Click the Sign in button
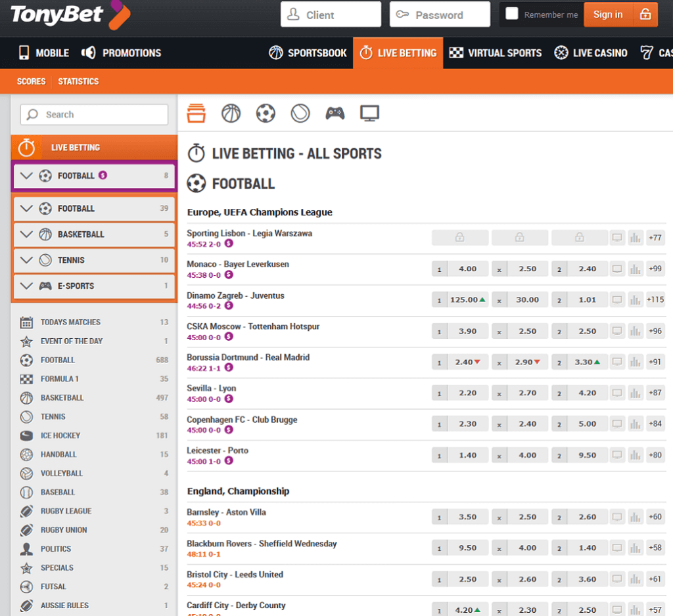 pos(620,14)
